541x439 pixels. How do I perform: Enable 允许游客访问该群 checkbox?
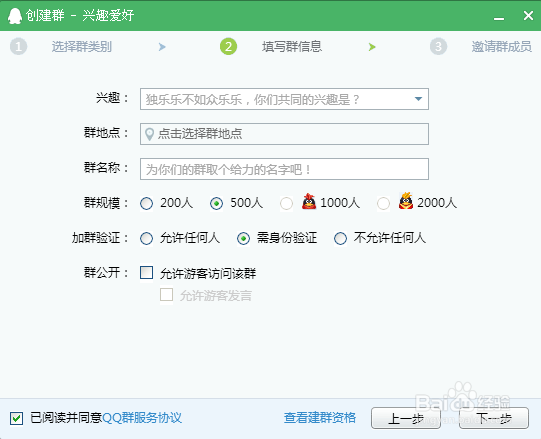(x=147, y=272)
